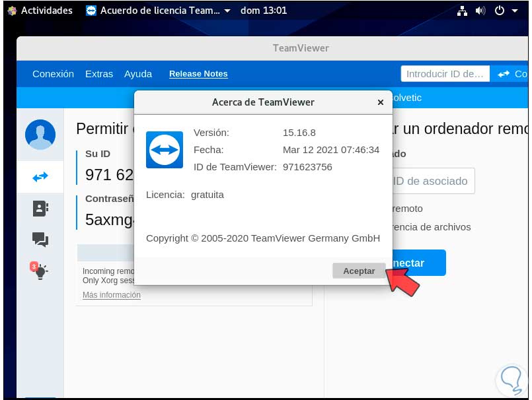Click the TeamViewer logo in About dialog
The width and height of the screenshot is (532, 400).
[x=165, y=150]
